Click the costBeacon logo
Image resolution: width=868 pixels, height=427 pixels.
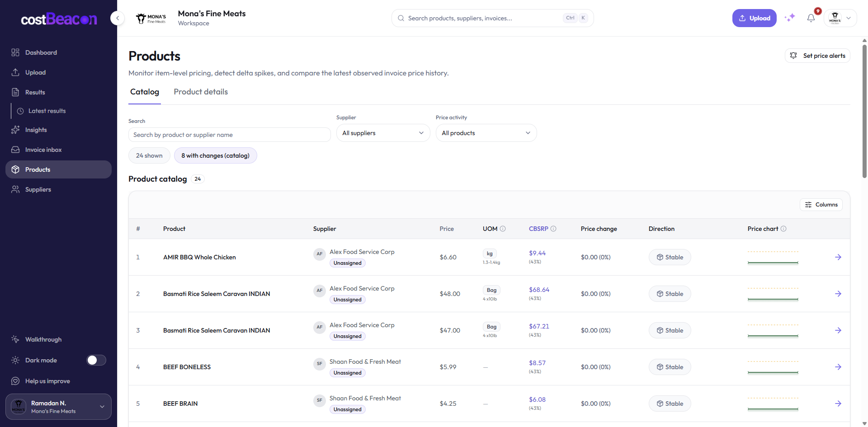coord(59,19)
